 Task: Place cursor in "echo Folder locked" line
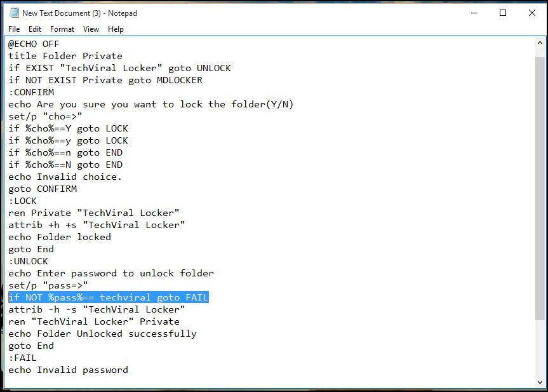60,237
